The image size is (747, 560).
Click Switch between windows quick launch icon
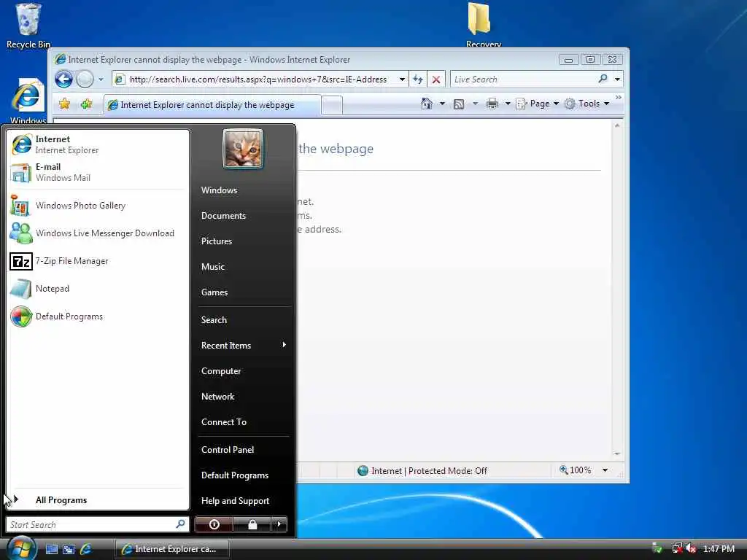point(69,549)
